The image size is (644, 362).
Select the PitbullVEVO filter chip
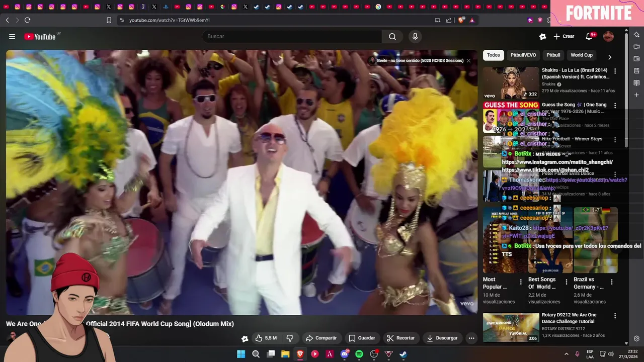tap(523, 55)
